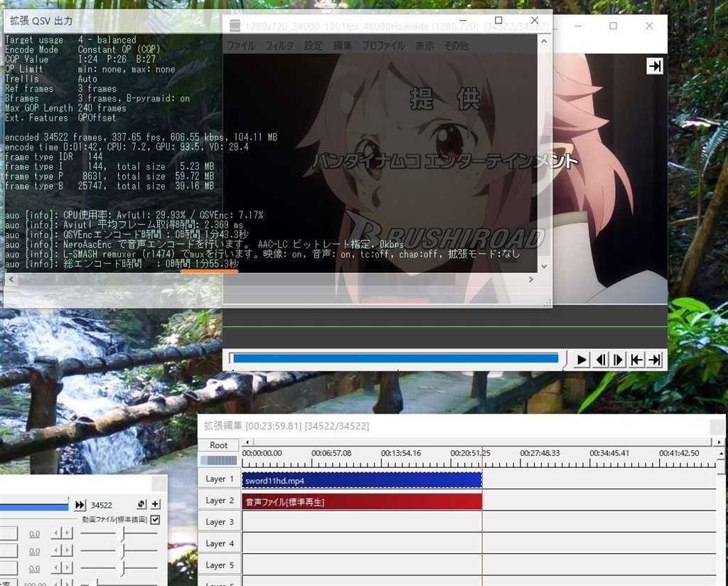The width and height of the screenshot is (728, 586).
Task: Step back one frame in the preview
Action: (600, 360)
